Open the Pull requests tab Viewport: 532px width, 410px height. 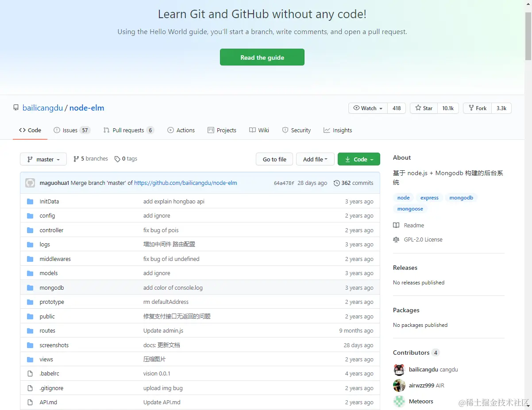(128, 130)
